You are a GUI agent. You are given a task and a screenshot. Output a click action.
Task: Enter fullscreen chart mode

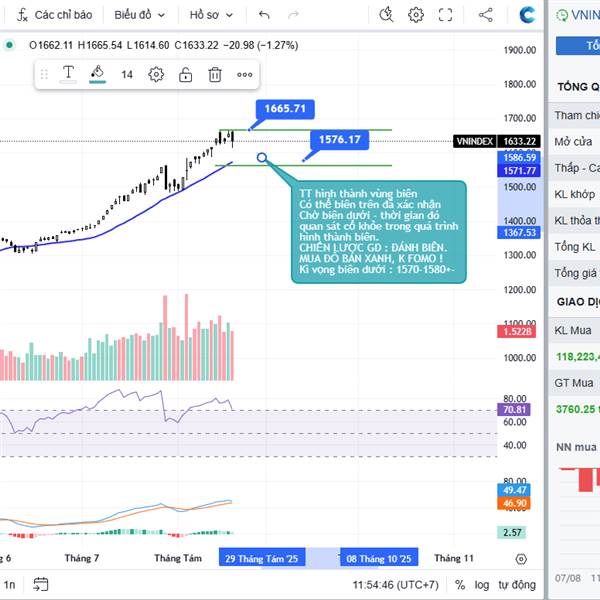[x=445, y=15]
